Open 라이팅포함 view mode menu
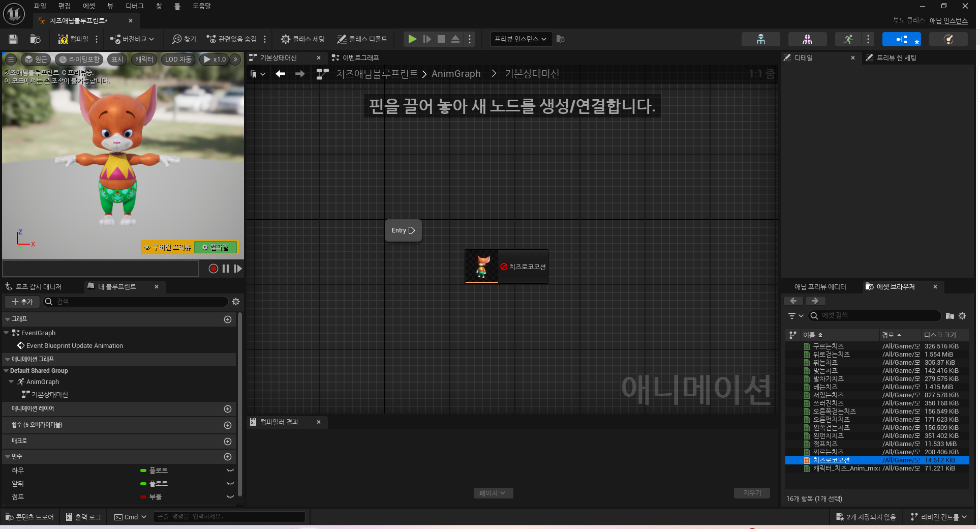Viewport: 980px width, 529px height. pyautogui.click(x=79, y=60)
